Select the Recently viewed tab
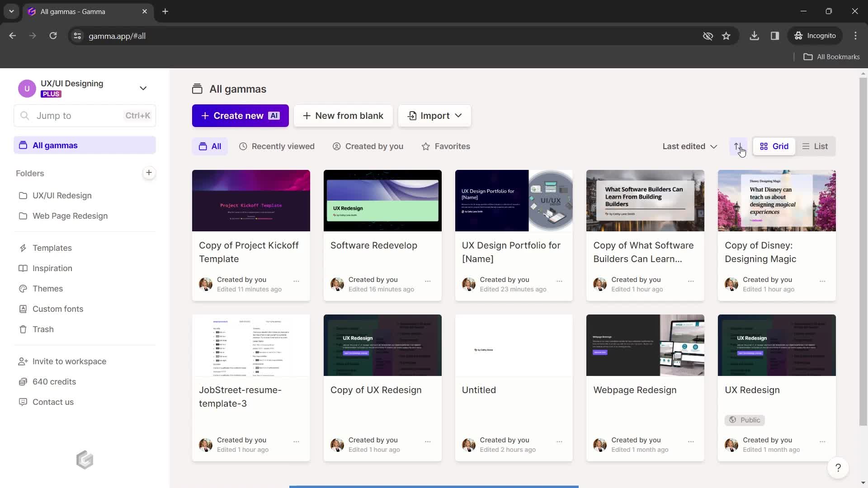This screenshot has width=868, height=488. [277, 146]
